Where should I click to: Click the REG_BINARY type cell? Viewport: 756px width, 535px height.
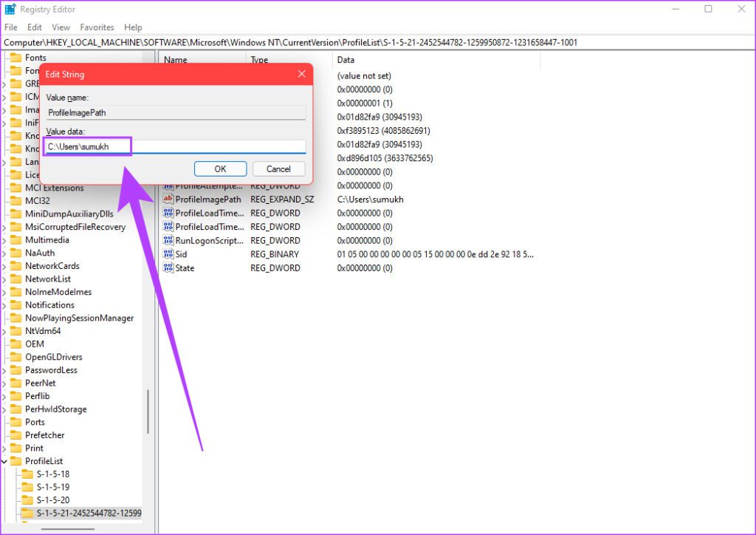pyautogui.click(x=275, y=254)
